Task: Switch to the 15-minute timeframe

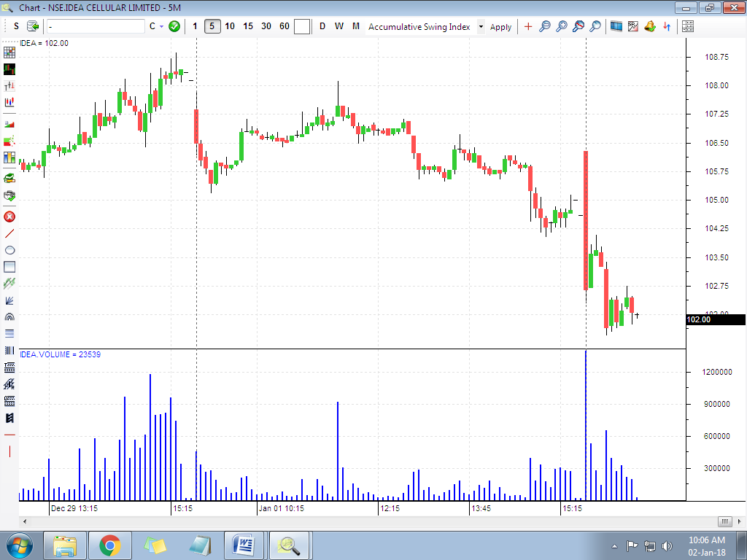Action: [248, 27]
